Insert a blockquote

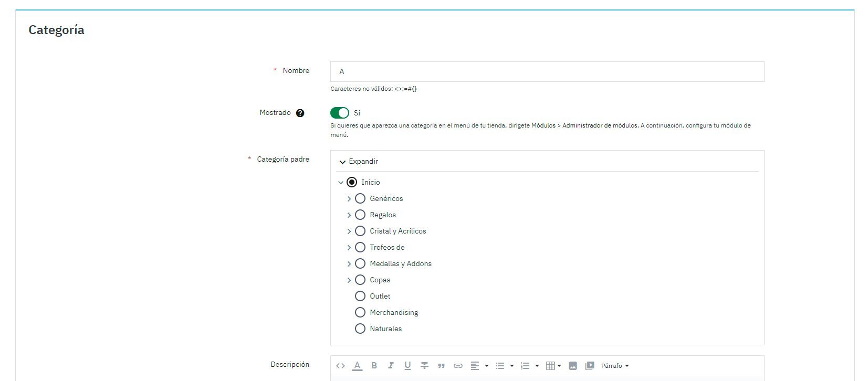pyautogui.click(x=441, y=366)
